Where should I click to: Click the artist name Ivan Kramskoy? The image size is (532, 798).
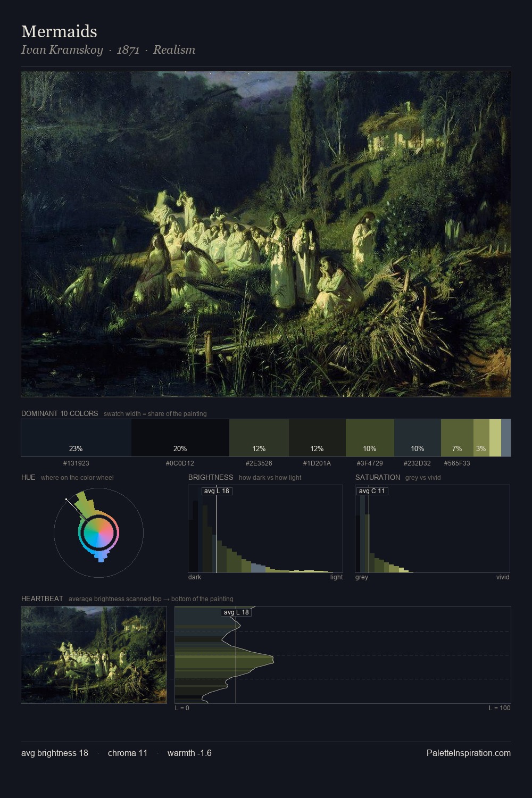(x=62, y=50)
